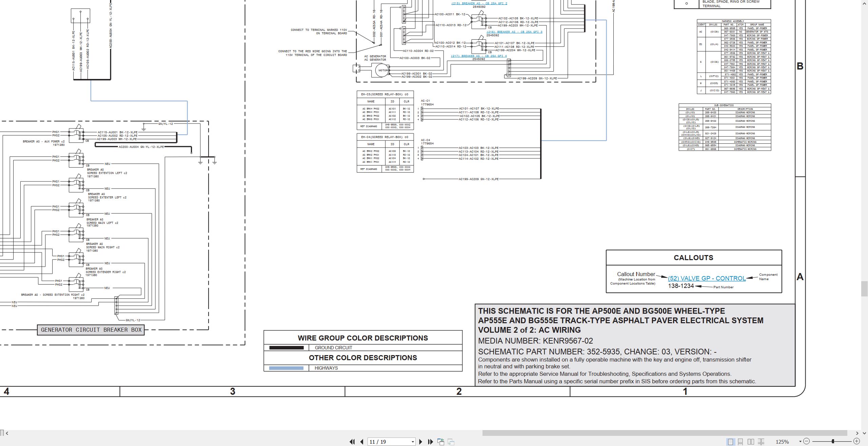Screen dimensions: 868x446
Task: Click the AC-C1 1779654 connector label
Action: 427,103
